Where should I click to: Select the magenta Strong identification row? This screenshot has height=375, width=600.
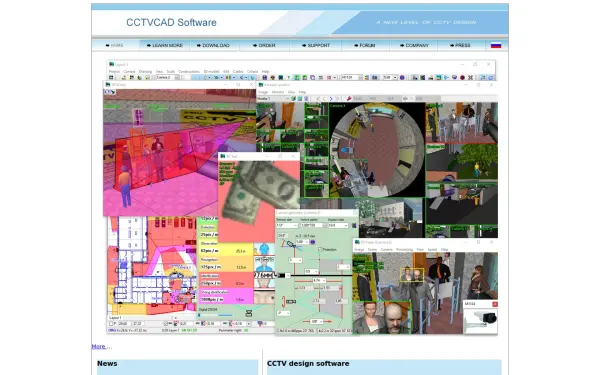[x=225, y=297]
